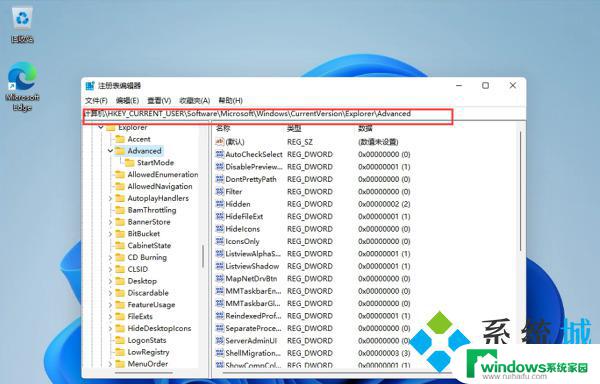Image resolution: width=600 pixels, height=384 pixels.
Task: Expand the FeatureUsage key
Action: [x=110, y=305]
